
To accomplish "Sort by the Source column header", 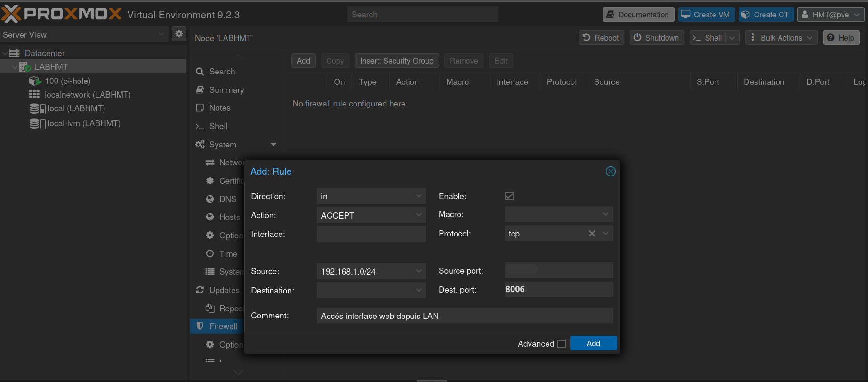I will point(638,82).
